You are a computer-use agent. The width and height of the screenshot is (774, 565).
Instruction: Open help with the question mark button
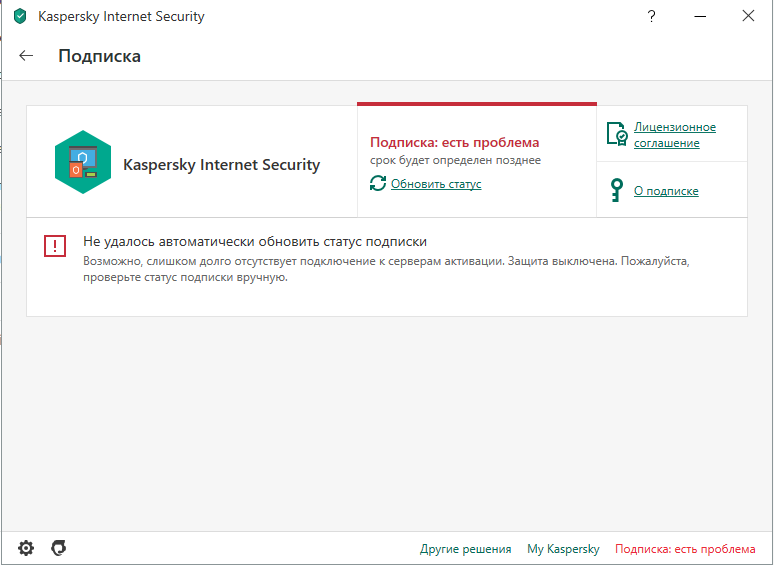(x=651, y=16)
